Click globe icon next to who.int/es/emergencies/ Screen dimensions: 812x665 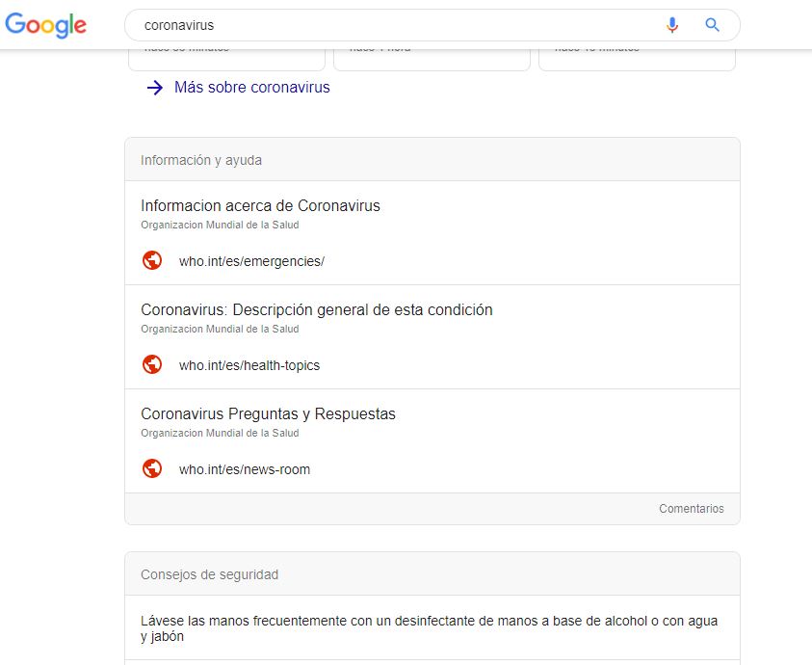(x=152, y=260)
